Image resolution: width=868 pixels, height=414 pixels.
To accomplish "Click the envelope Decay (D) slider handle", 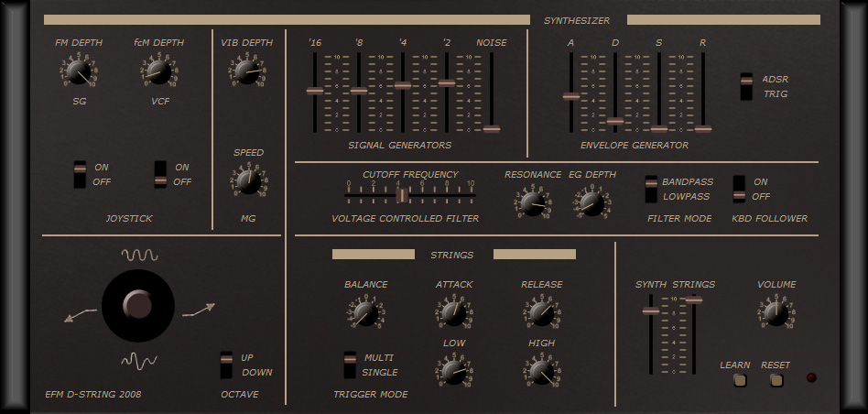I will pyautogui.click(x=615, y=121).
